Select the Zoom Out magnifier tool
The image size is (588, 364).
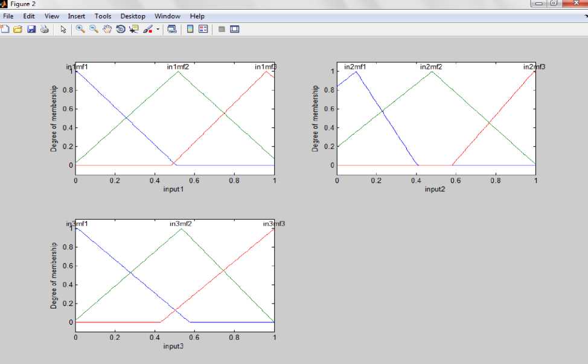94,29
